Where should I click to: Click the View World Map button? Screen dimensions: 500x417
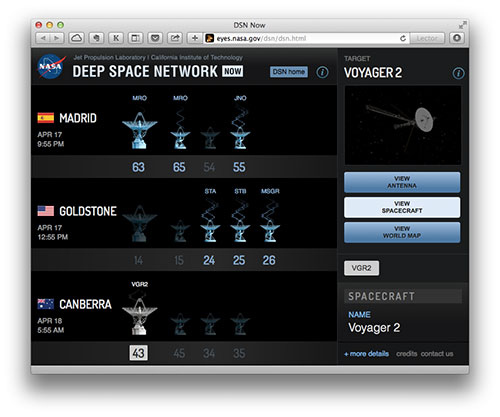(x=402, y=232)
